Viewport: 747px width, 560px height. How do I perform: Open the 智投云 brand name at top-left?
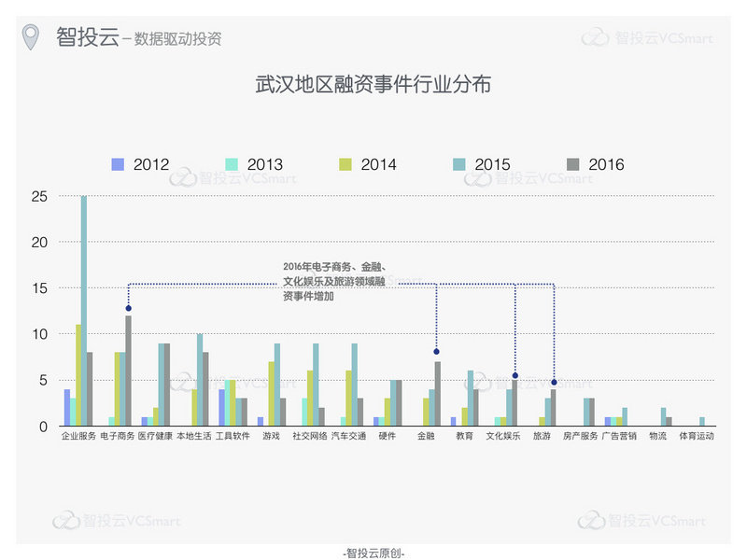coord(88,36)
